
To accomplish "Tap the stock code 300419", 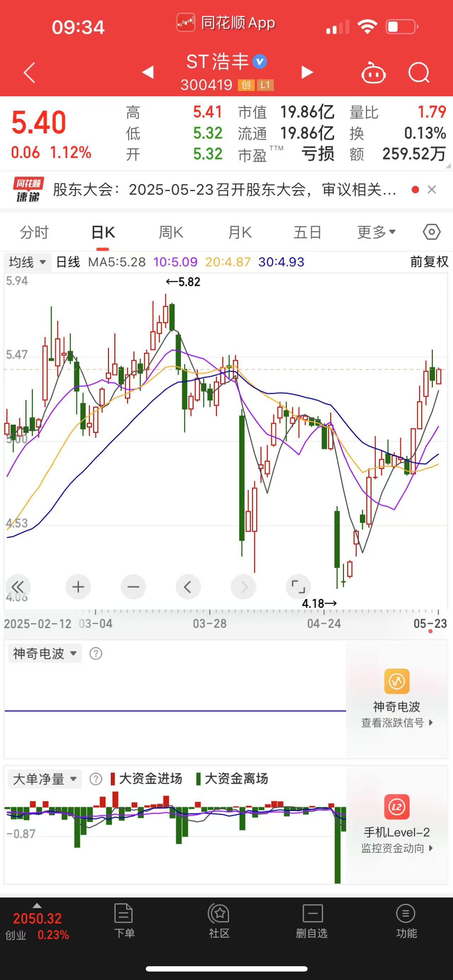I will (206, 85).
